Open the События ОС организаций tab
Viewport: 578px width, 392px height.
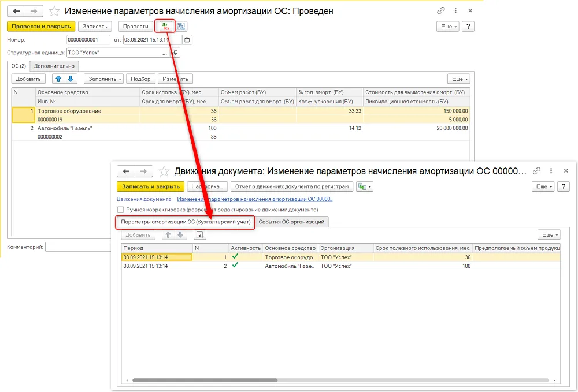pos(291,222)
